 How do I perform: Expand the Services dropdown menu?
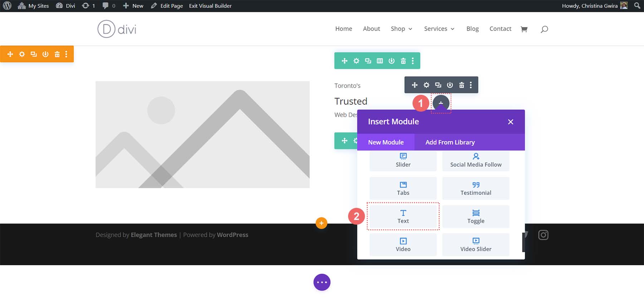(x=439, y=29)
